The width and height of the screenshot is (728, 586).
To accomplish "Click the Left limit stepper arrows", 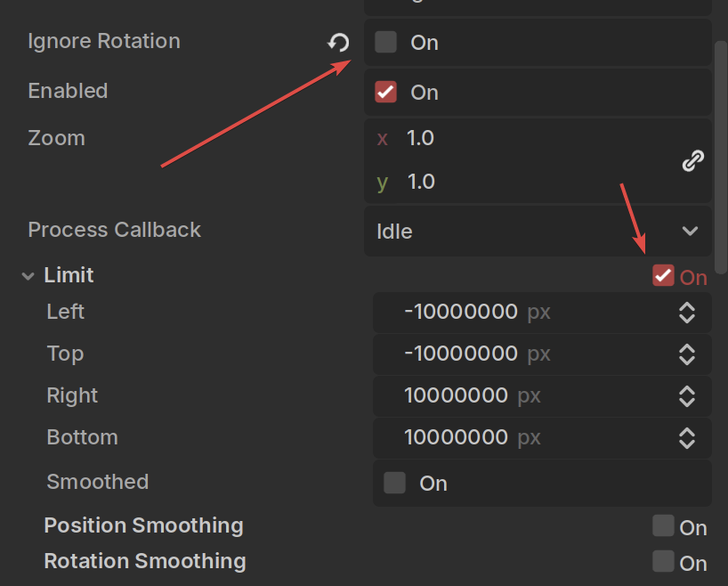I will click(687, 313).
